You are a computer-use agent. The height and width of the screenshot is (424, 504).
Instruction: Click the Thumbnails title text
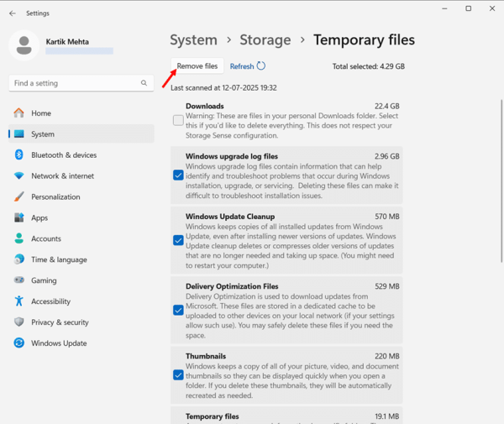(x=206, y=356)
